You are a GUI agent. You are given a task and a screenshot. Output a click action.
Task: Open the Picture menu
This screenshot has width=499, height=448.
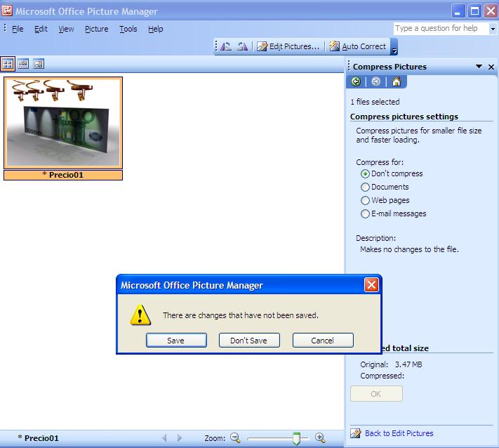pos(96,29)
